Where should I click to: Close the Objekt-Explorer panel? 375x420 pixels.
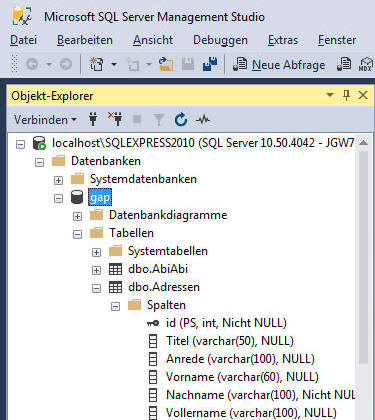[363, 95]
